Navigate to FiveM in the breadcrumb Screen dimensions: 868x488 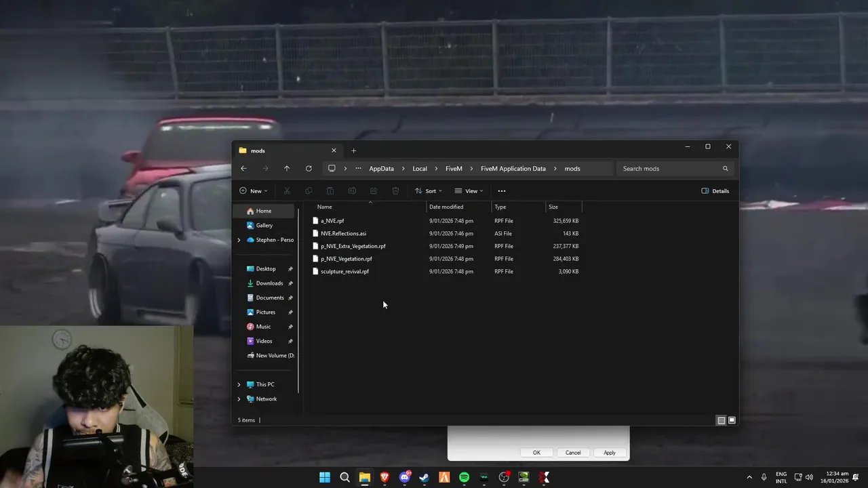(x=454, y=169)
